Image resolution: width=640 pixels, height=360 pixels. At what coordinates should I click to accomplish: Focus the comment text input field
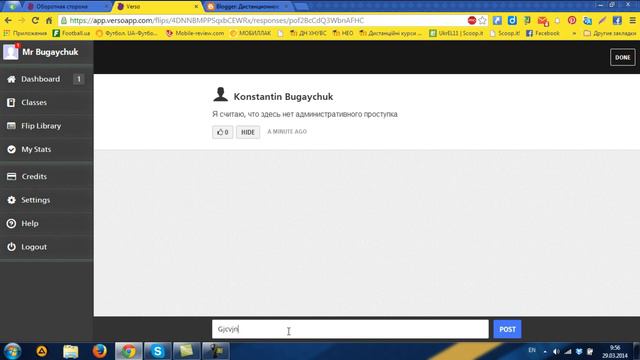(x=350, y=329)
